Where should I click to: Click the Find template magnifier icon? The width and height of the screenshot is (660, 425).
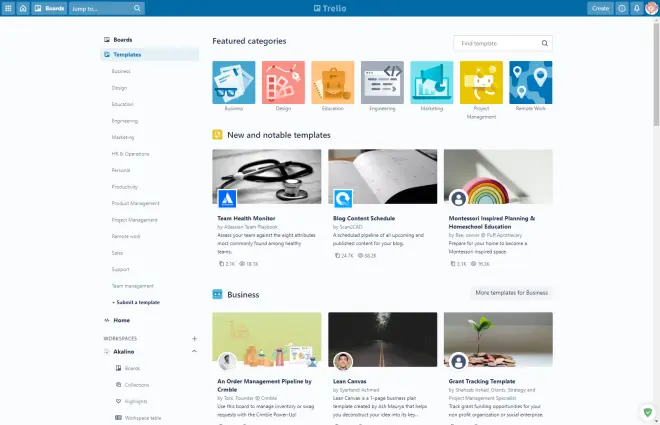[545, 43]
